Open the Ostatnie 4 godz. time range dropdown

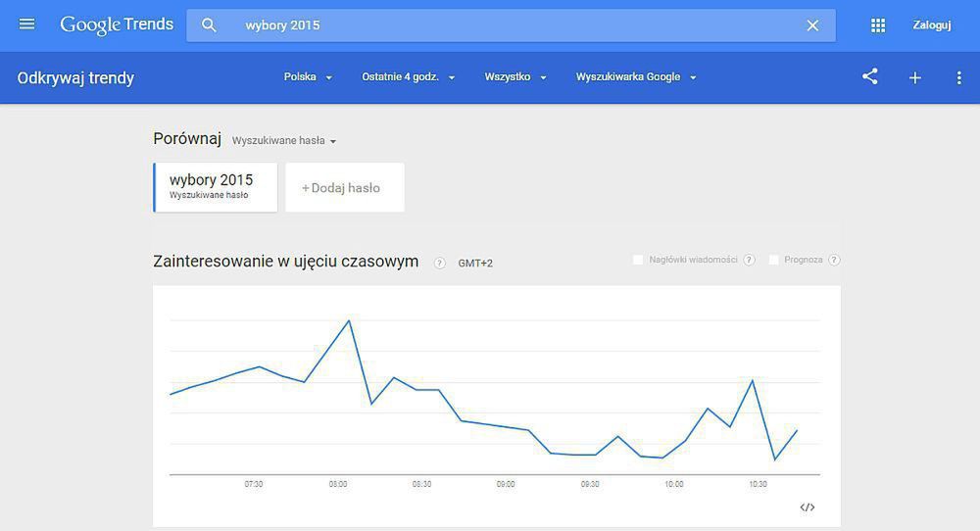(408, 77)
